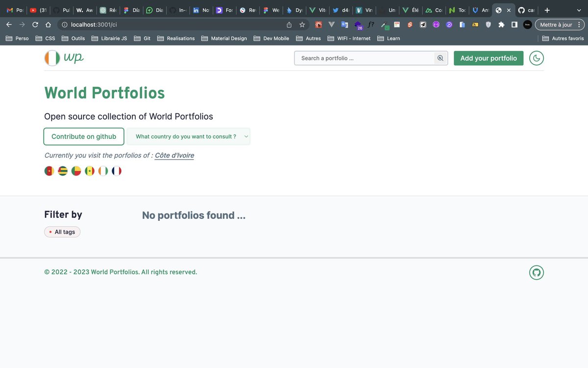Click the footer copyright text

click(x=121, y=272)
